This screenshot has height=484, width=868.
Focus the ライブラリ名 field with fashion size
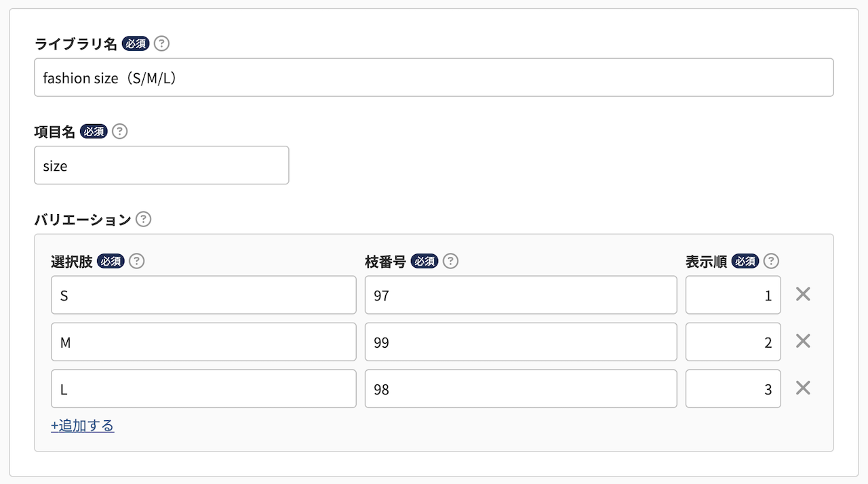click(x=434, y=77)
